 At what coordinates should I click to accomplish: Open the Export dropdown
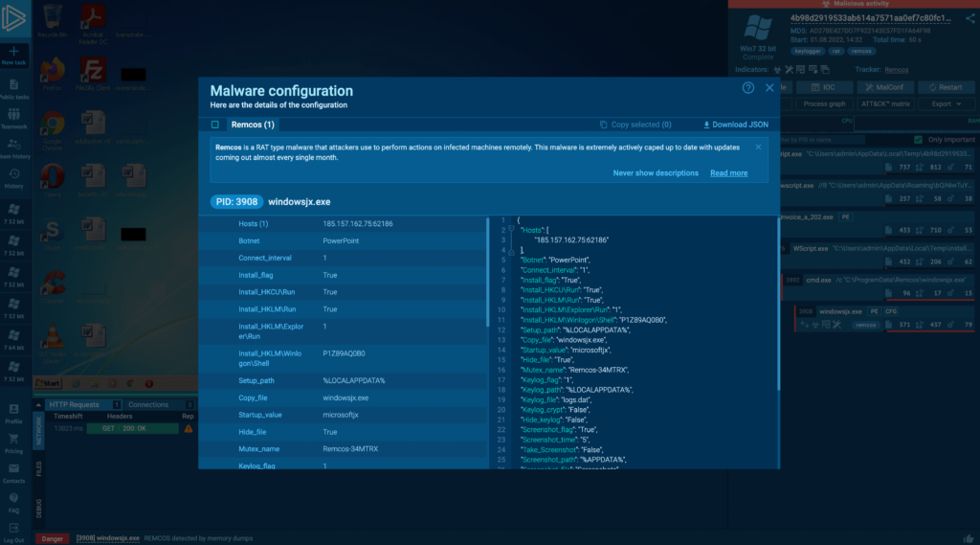click(946, 103)
